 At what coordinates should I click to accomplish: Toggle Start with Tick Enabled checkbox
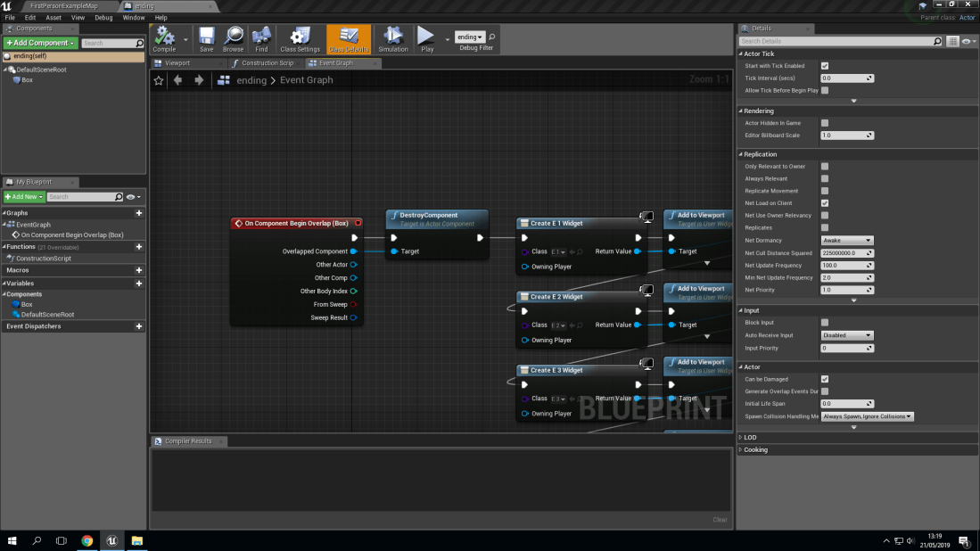coord(825,66)
